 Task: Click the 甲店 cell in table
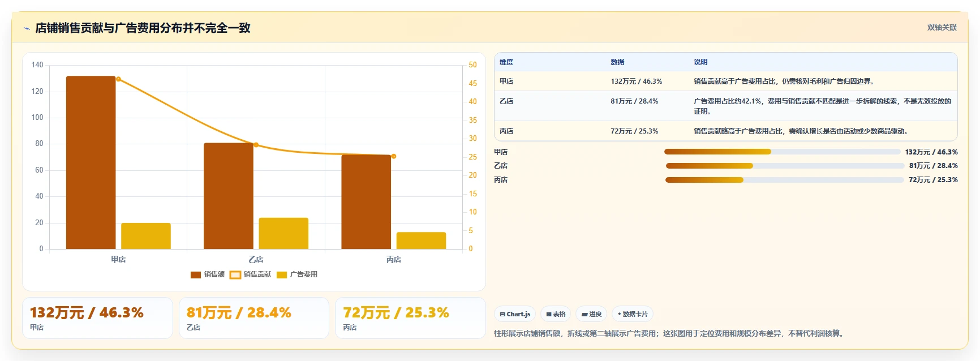click(x=506, y=81)
